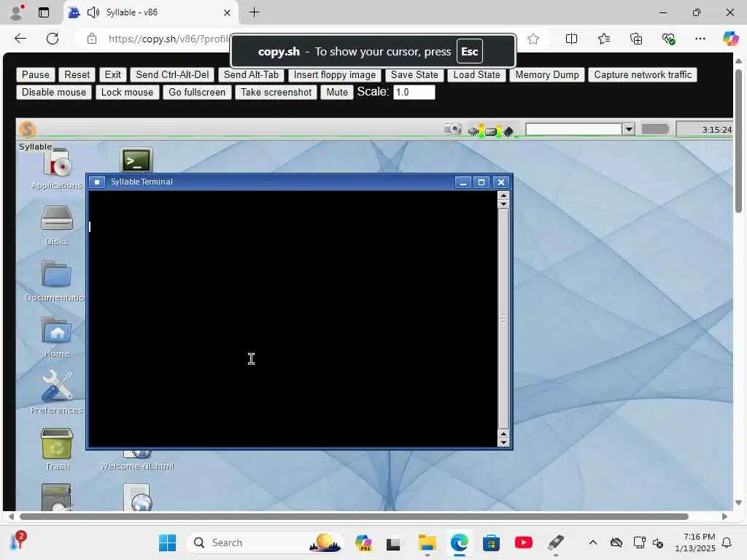
Task: Show hidden system tray icons
Action: (x=592, y=542)
